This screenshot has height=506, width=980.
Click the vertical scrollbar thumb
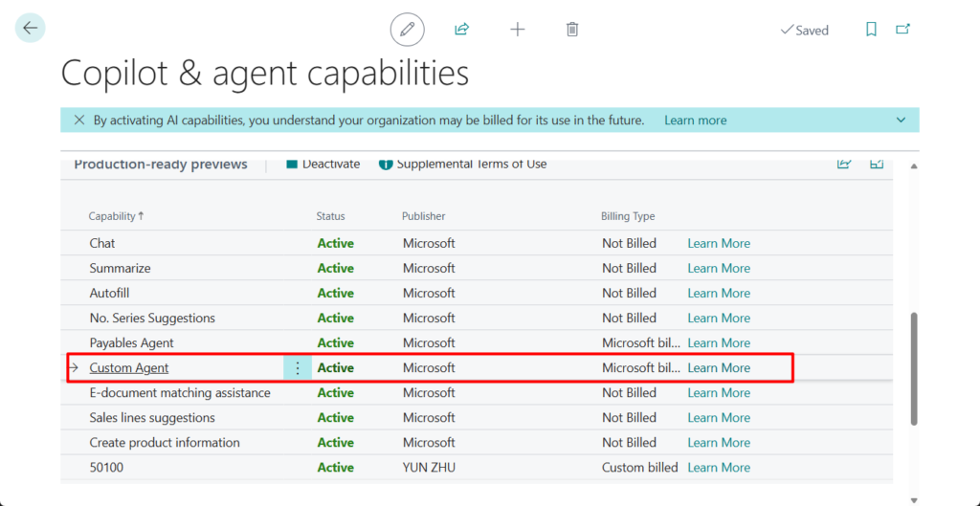914,368
